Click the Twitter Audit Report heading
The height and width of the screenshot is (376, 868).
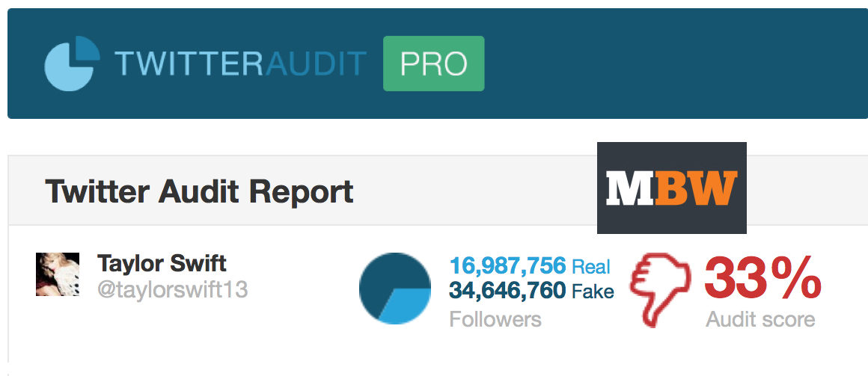click(x=199, y=191)
